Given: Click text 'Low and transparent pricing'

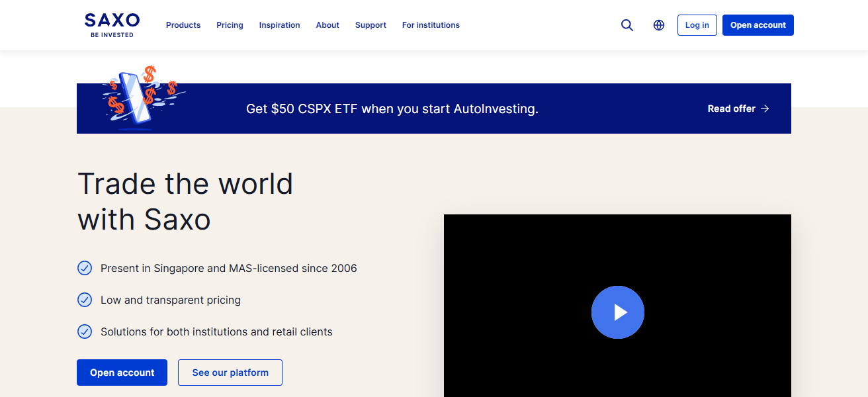Looking at the screenshot, I should coord(171,300).
